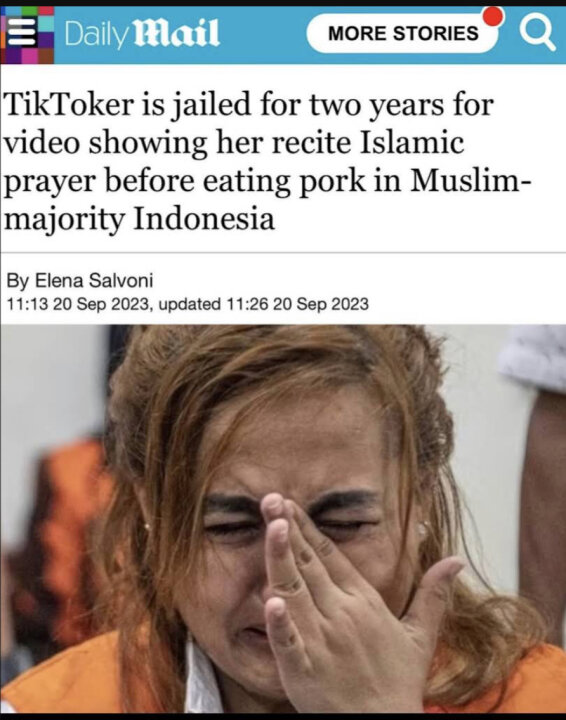Image resolution: width=566 pixels, height=720 pixels.
Task: Tap the search magnifier icon
Action: 537,33
